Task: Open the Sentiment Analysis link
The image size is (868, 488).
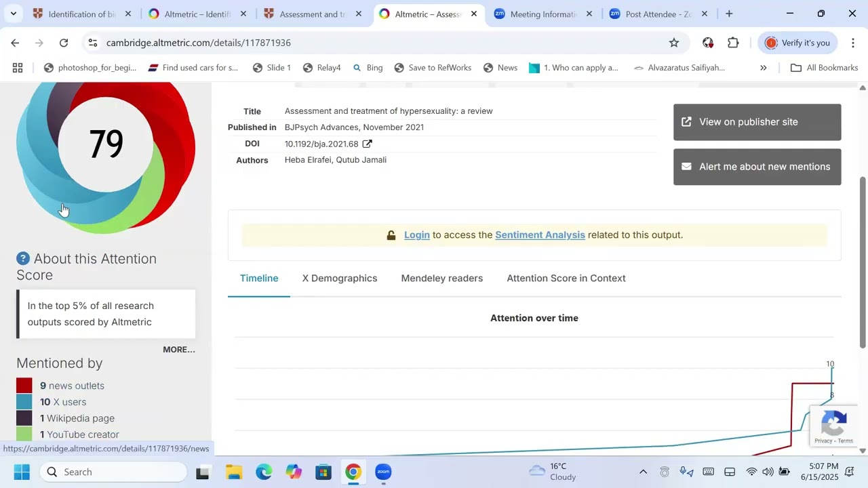Action: (540, 235)
